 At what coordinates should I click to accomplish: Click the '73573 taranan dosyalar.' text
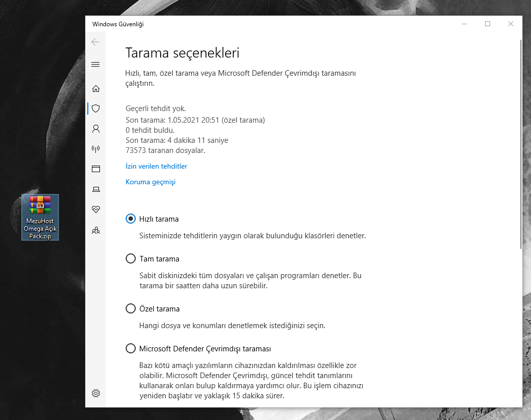point(165,150)
